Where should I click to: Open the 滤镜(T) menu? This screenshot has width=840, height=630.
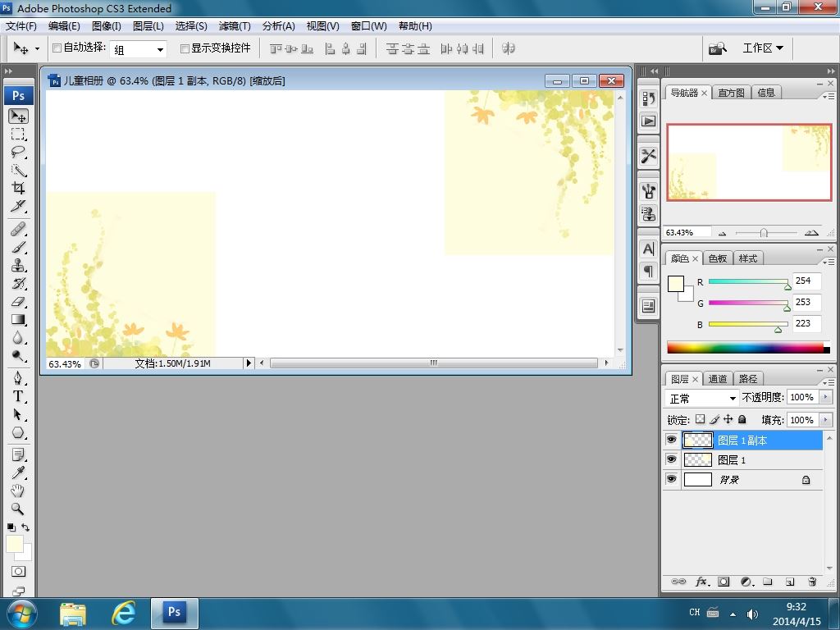[x=235, y=26]
